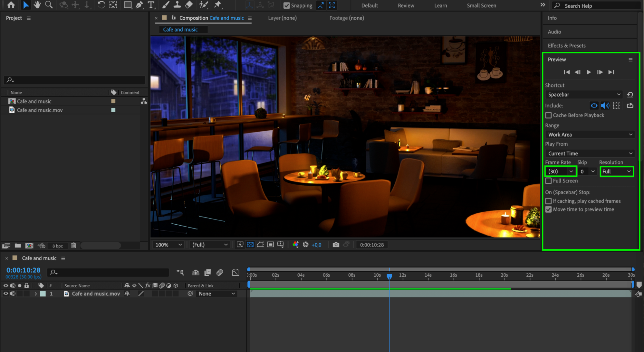Open the Range Work Area dropdown

point(590,135)
